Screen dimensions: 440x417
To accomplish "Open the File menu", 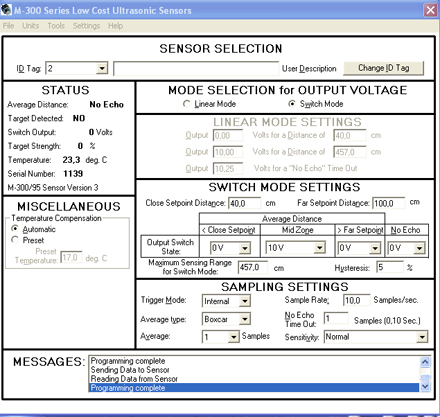I will [x=8, y=26].
